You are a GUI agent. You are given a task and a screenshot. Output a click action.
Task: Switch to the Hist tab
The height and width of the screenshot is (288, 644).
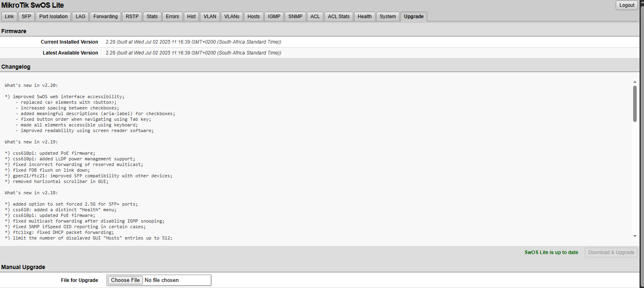tap(191, 17)
